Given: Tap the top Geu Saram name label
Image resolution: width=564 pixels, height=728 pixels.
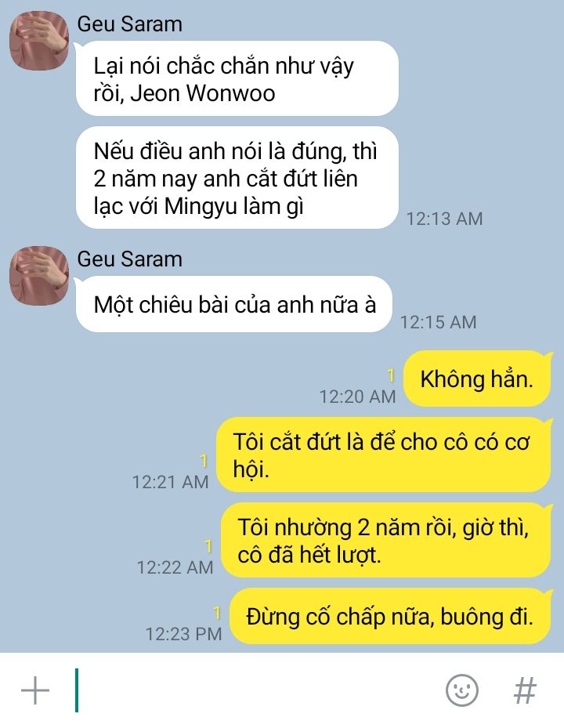Looking at the screenshot, I should tap(129, 24).
